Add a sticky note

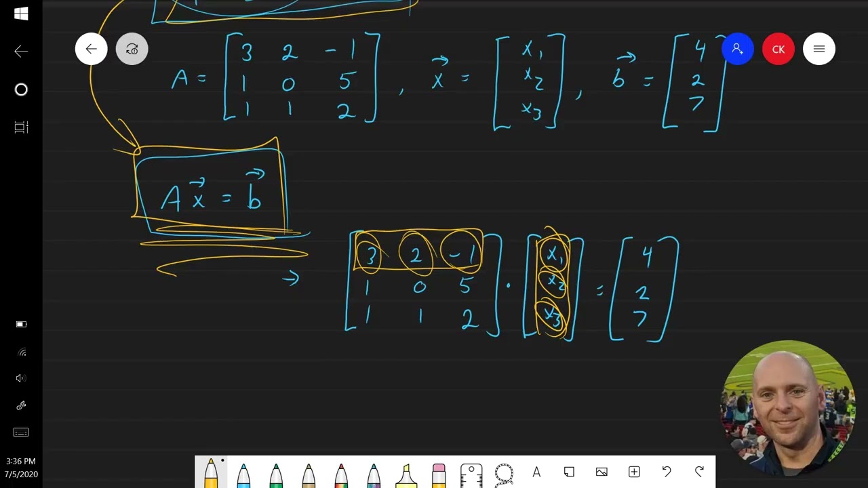(x=569, y=472)
